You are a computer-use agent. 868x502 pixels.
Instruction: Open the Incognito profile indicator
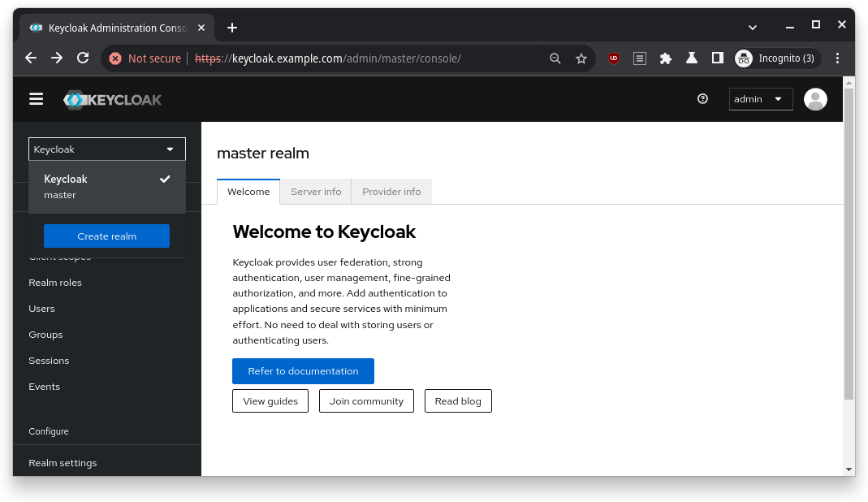(775, 58)
